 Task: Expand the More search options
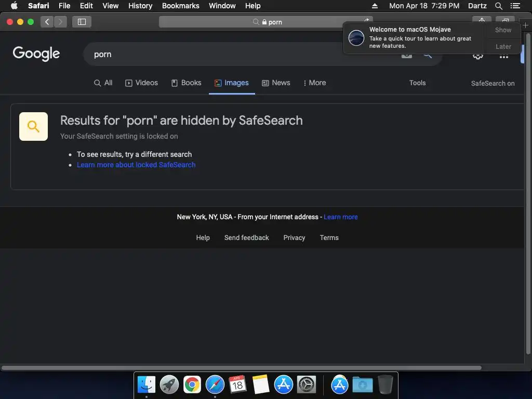(x=314, y=83)
